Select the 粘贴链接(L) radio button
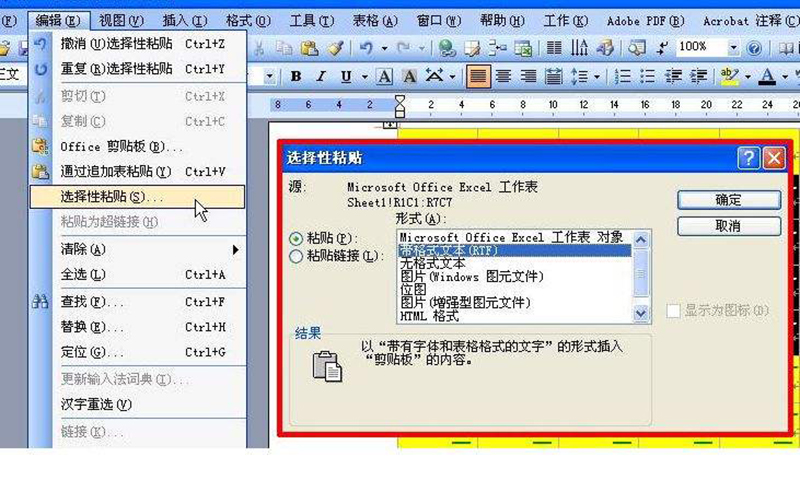 [x=295, y=256]
